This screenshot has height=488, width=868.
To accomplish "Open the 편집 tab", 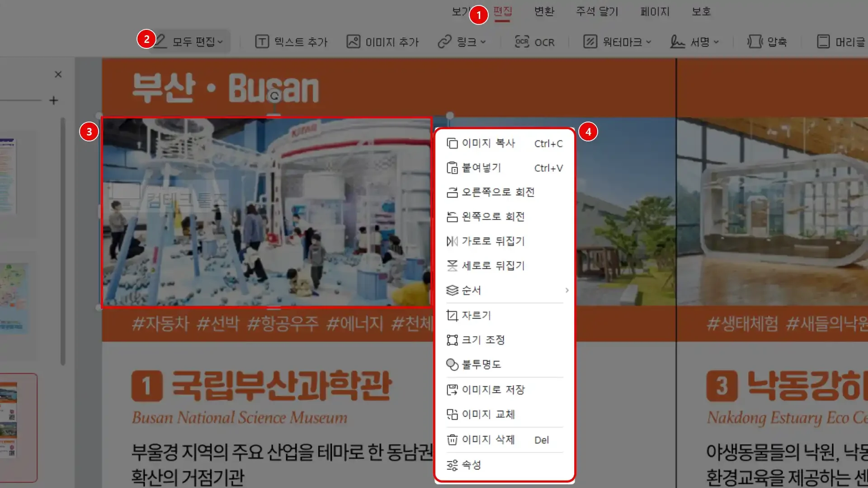I will tap(502, 11).
